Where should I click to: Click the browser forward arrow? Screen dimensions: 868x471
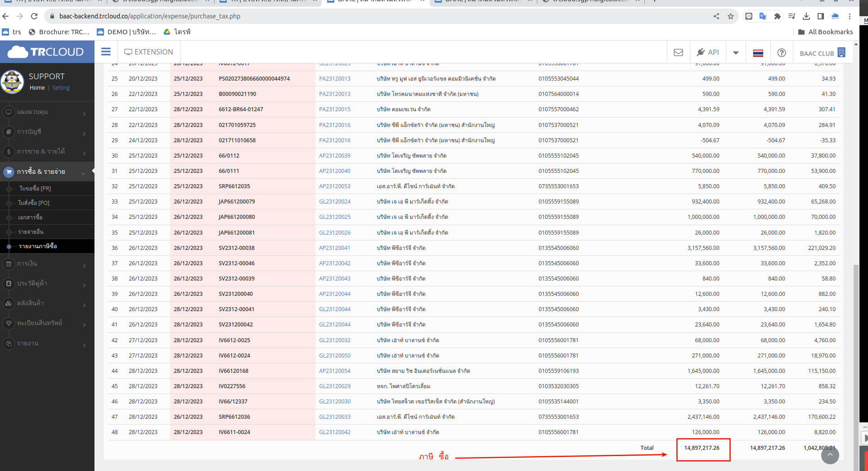[x=20, y=16]
